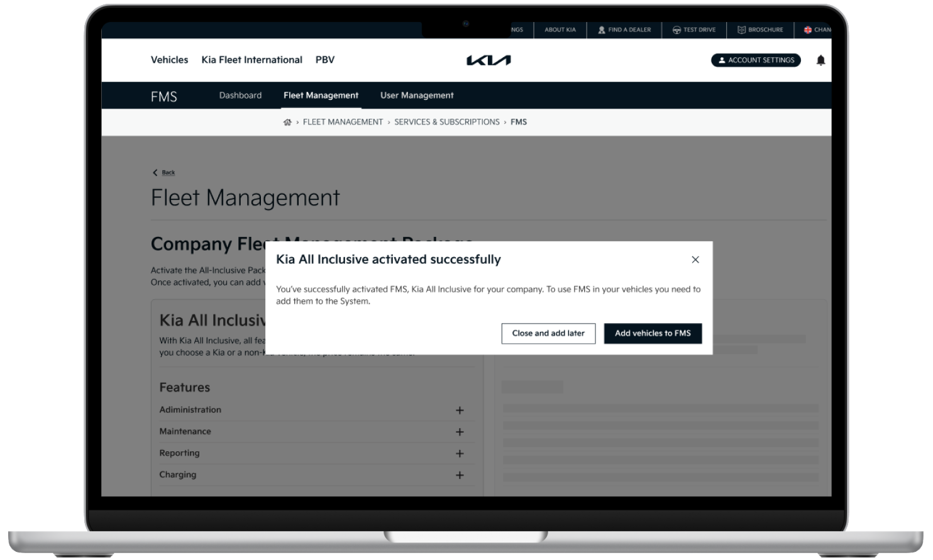933x560 pixels.
Task: Click Add vehicles to FMS button
Action: (x=652, y=334)
